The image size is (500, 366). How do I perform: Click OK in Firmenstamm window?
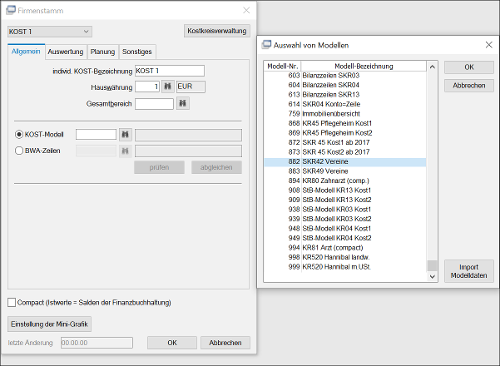(172, 343)
